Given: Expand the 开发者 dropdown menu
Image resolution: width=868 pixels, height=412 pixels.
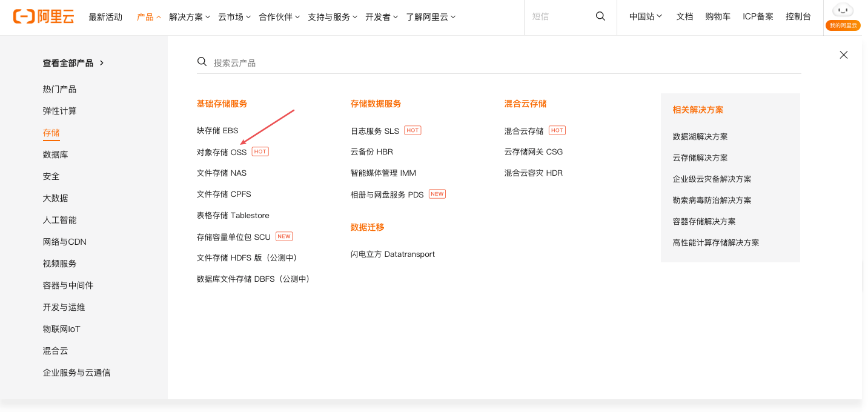Looking at the screenshot, I should click(380, 16).
